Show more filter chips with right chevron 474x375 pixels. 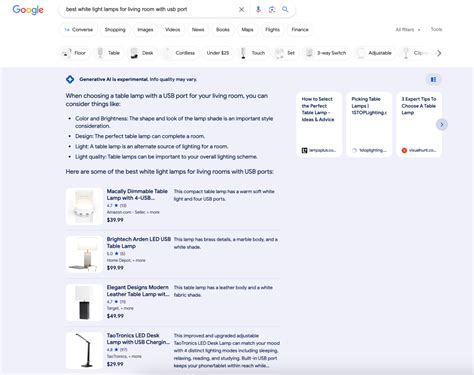point(439,53)
